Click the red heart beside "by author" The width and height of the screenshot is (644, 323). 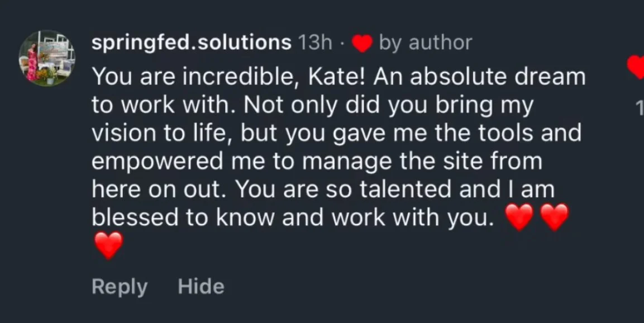[x=362, y=44]
